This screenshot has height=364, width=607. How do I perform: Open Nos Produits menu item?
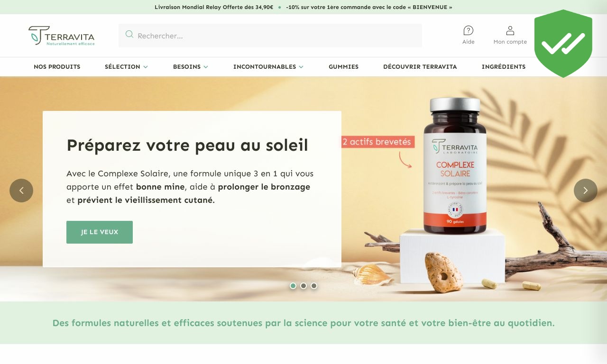(57, 67)
